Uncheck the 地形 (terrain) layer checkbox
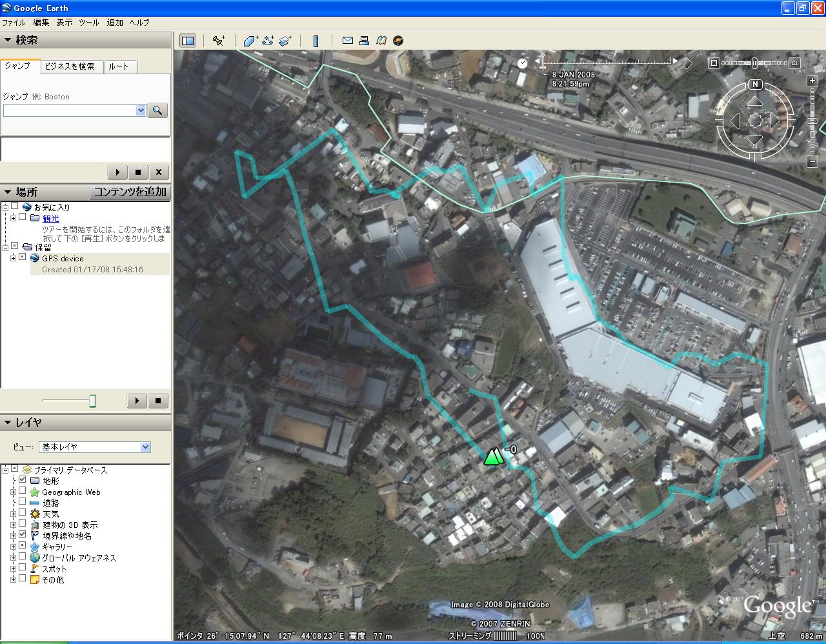This screenshot has height=644, width=826. (x=23, y=481)
